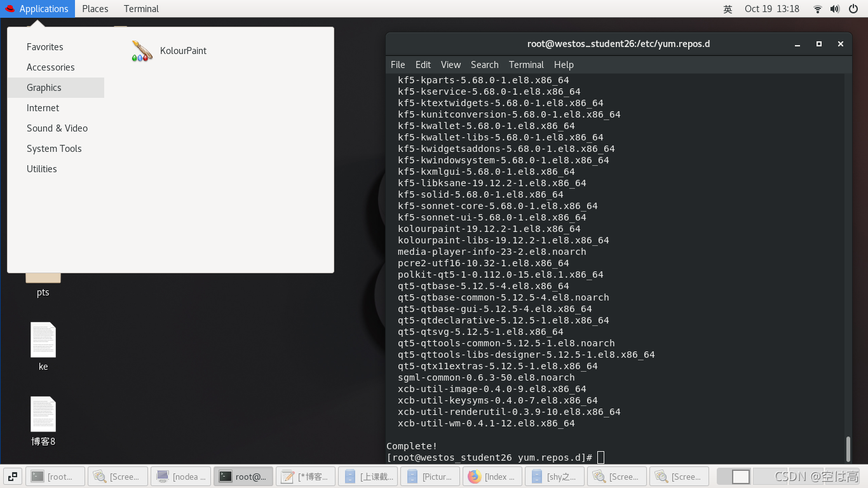Select the 博客8 file on desktop
This screenshot has width=868, height=488.
(43, 421)
